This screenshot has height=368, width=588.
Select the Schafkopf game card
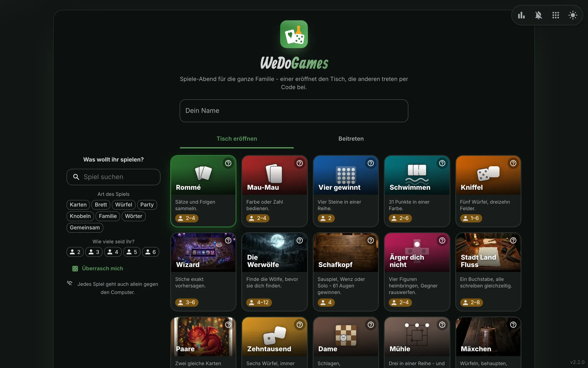click(346, 272)
